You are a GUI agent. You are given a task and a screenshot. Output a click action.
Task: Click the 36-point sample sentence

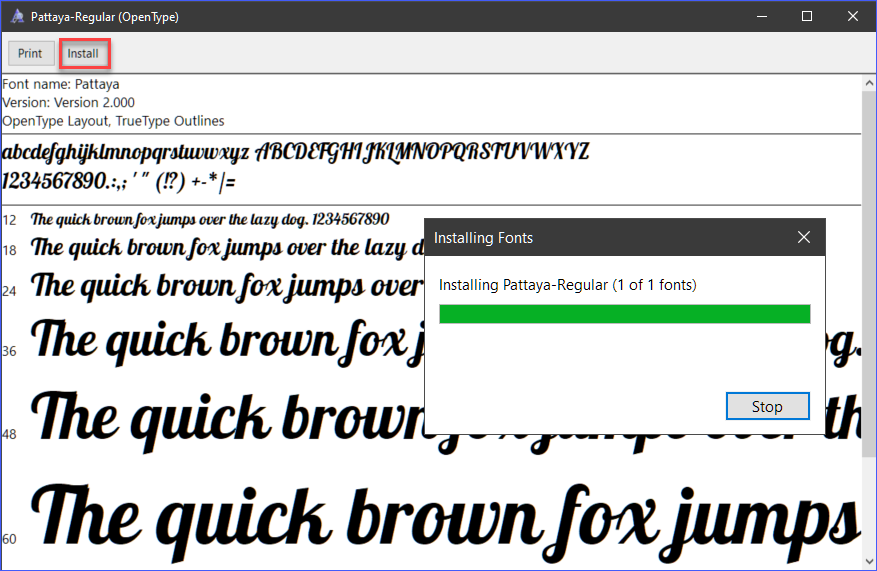coord(227,341)
